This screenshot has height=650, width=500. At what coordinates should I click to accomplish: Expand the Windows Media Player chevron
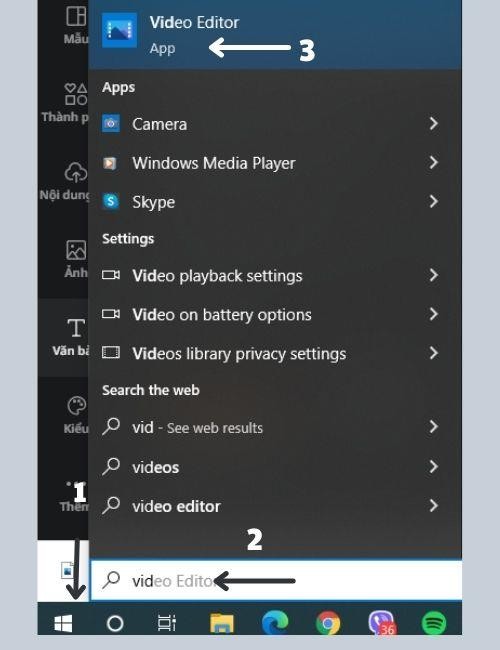tap(433, 162)
